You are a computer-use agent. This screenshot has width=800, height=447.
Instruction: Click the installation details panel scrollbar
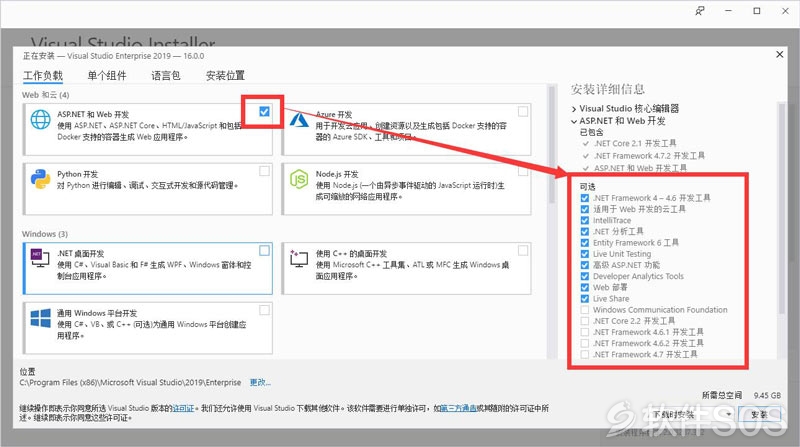pos(781,208)
